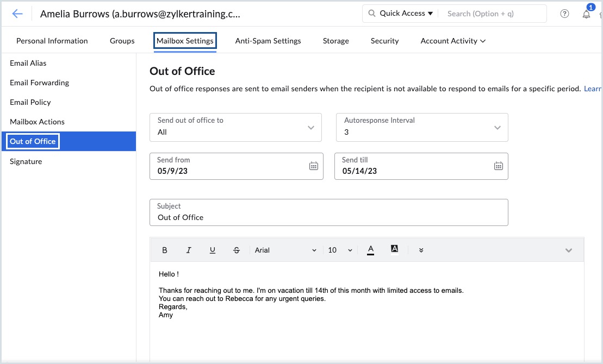Toggle underline formatting in editor
The height and width of the screenshot is (364, 603).
[213, 250]
